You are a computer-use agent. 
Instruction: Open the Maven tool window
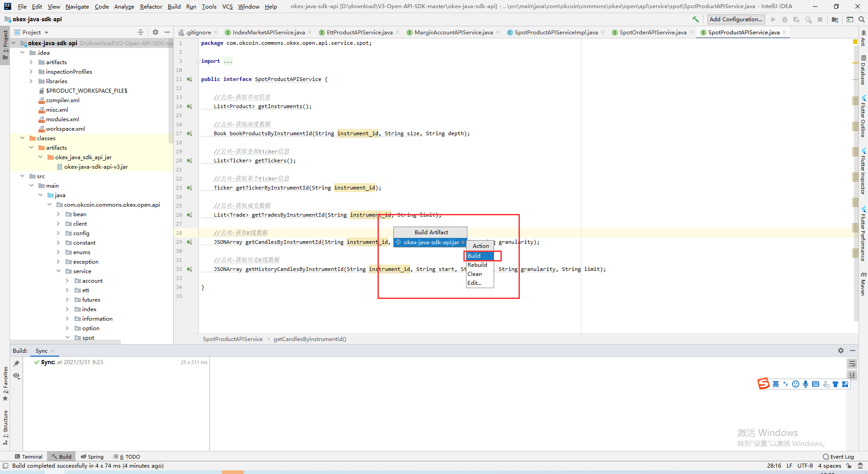[863, 284]
